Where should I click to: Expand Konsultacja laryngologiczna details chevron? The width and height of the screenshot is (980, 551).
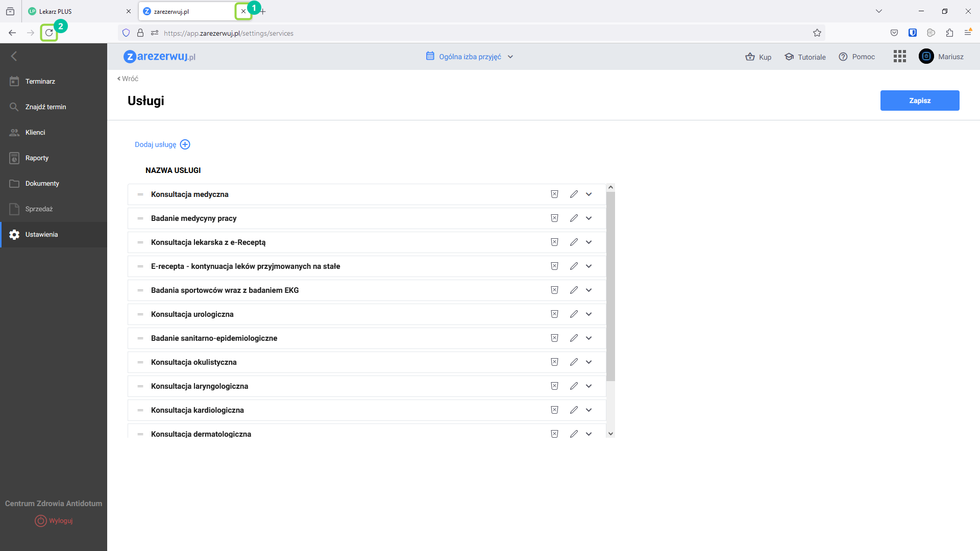(589, 386)
